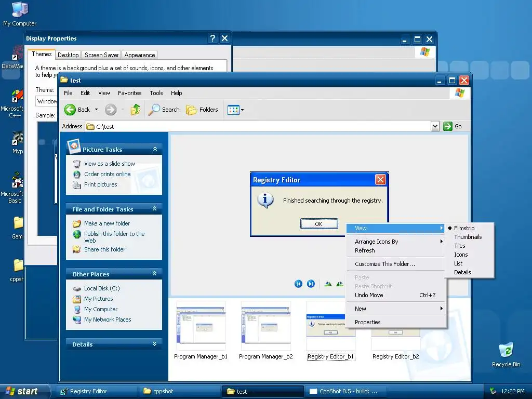Viewport: 532px width, 399px height.
Task: Collapse the Other Places panel
Action: pos(155,273)
